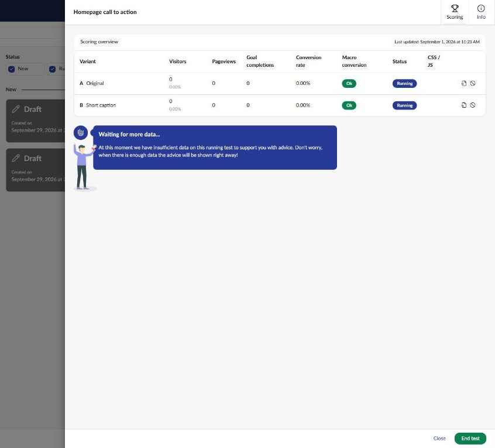495x448 pixels.
Task: Toggle the second status checkbox next to New
Action: 53,69
